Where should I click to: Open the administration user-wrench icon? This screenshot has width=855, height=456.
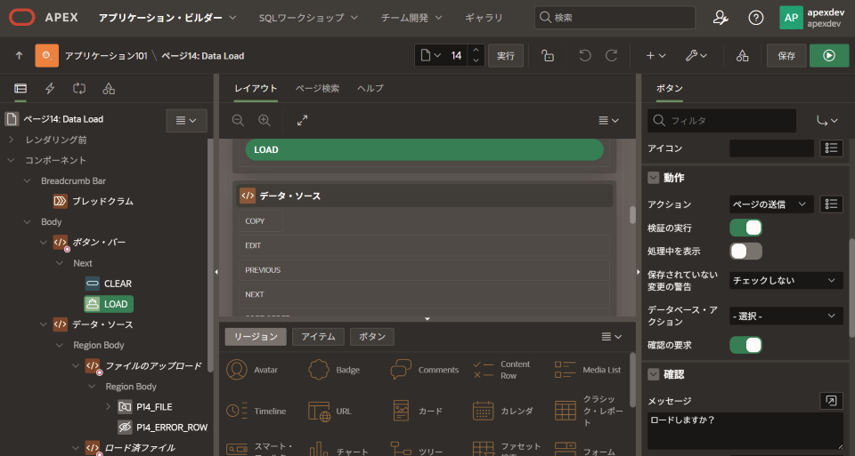click(x=720, y=17)
